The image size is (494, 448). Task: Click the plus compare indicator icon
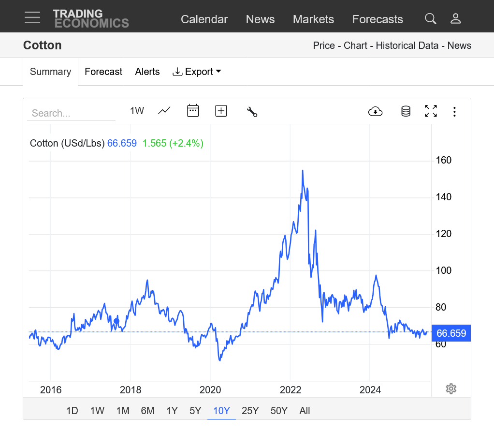pos(221,111)
